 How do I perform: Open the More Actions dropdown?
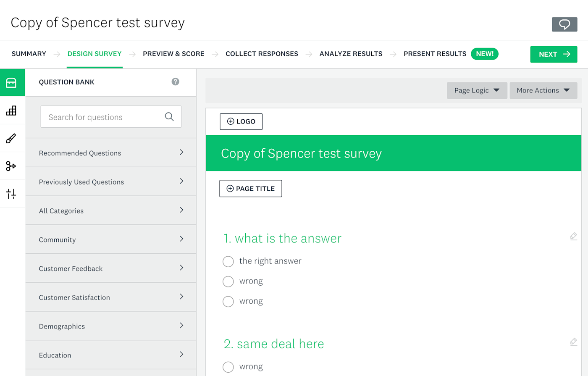point(543,90)
